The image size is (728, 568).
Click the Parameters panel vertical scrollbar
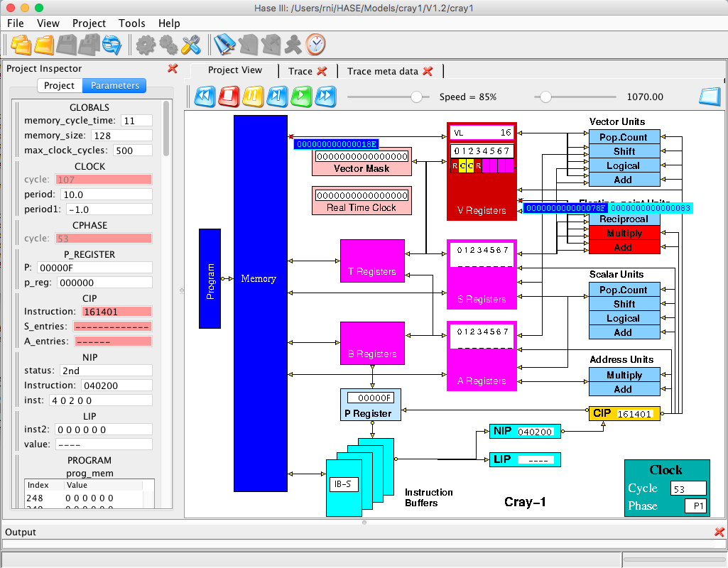pos(165,129)
